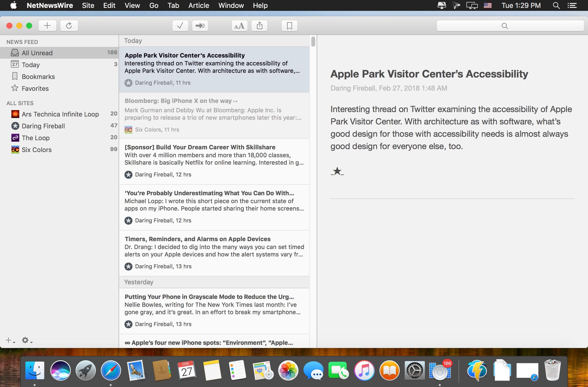Select The Loop site
The width and height of the screenshot is (588, 387).
(x=59, y=138)
